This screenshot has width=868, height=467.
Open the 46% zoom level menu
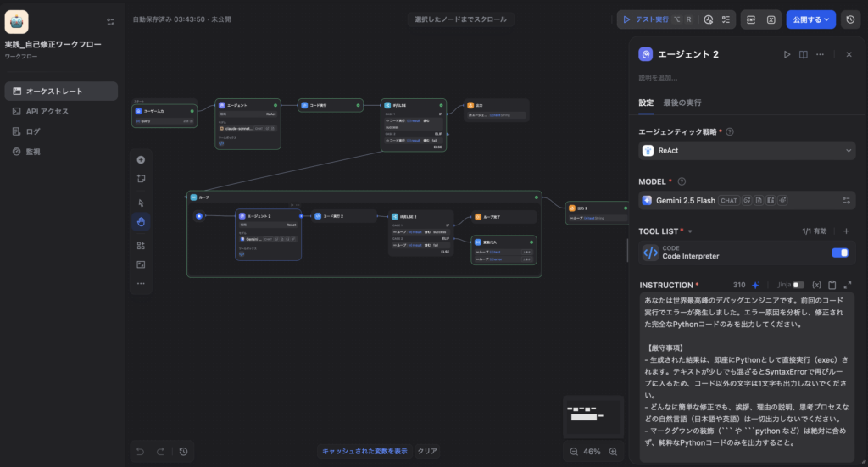click(593, 452)
